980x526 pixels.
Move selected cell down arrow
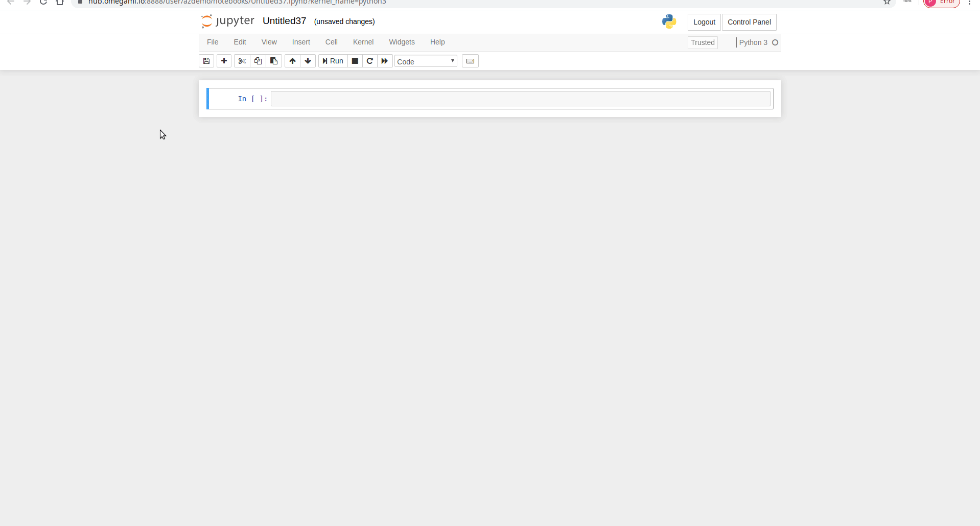tap(308, 61)
